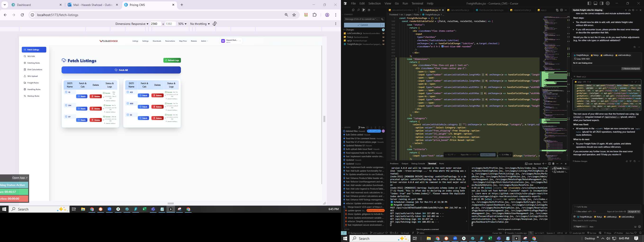Open the Commit button dropdown arrow
Screen dimensions: 644x242
[383, 25]
